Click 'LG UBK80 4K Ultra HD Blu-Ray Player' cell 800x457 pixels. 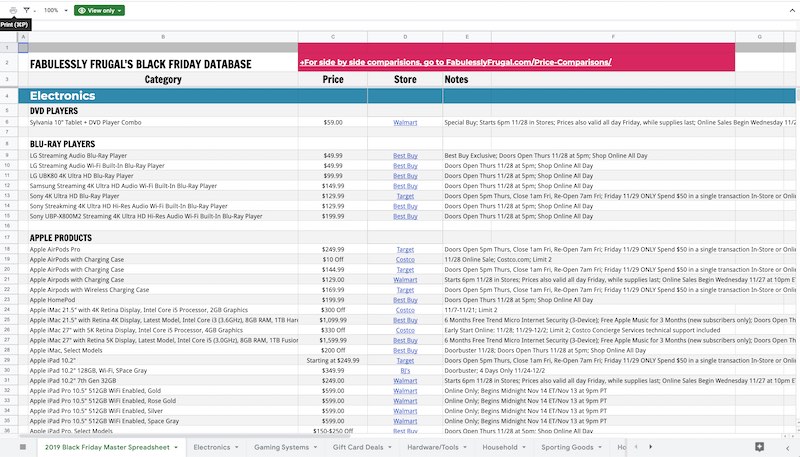tap(163, 176)
